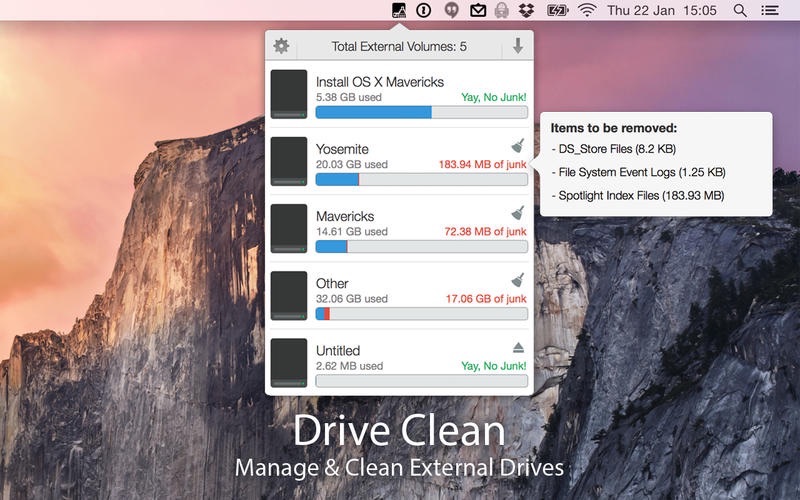Open Notification Center
Screen dimensions: 800x500
(x=769, y=10)
